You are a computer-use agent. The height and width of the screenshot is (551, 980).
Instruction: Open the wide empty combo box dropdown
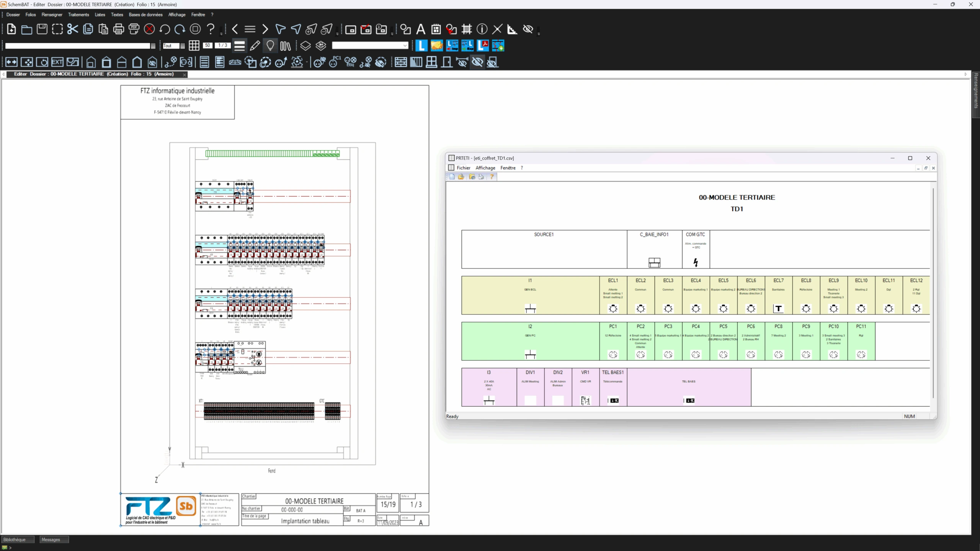pyautogui.click(x=405, y=46)
